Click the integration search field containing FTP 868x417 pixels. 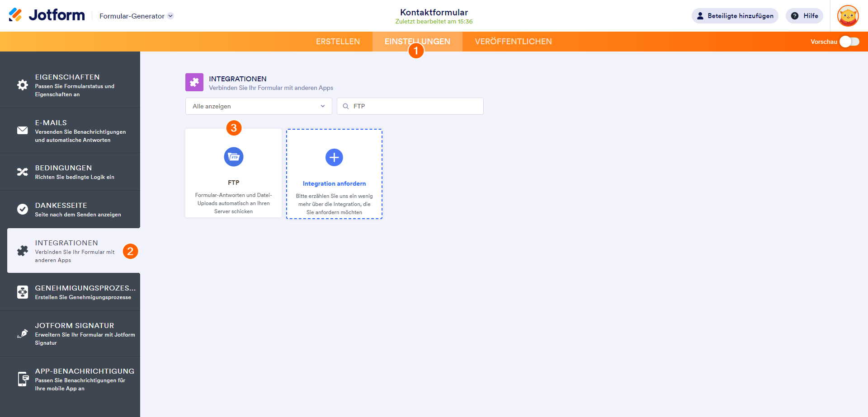click(x=410, y=106)
